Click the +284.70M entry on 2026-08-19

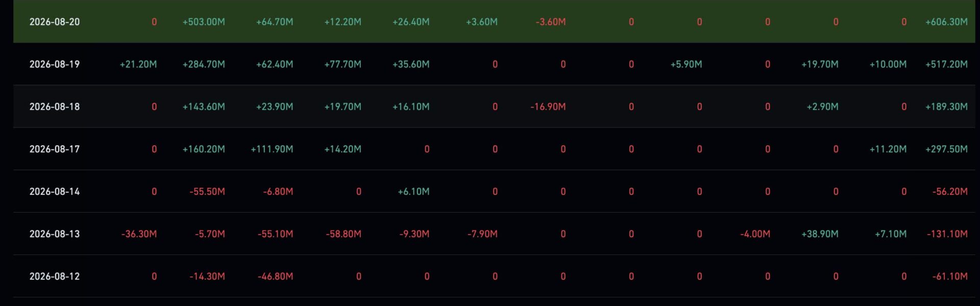(204, 64)
